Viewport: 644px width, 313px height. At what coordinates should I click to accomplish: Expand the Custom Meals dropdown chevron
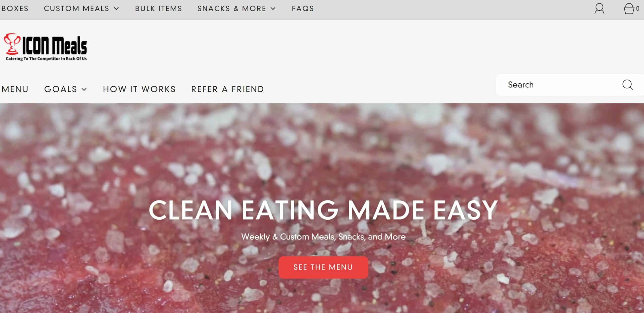coord(116,9)
